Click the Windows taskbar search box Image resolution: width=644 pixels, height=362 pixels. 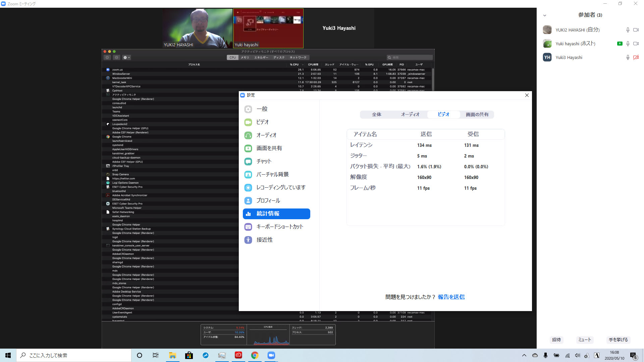click(74, 355)
